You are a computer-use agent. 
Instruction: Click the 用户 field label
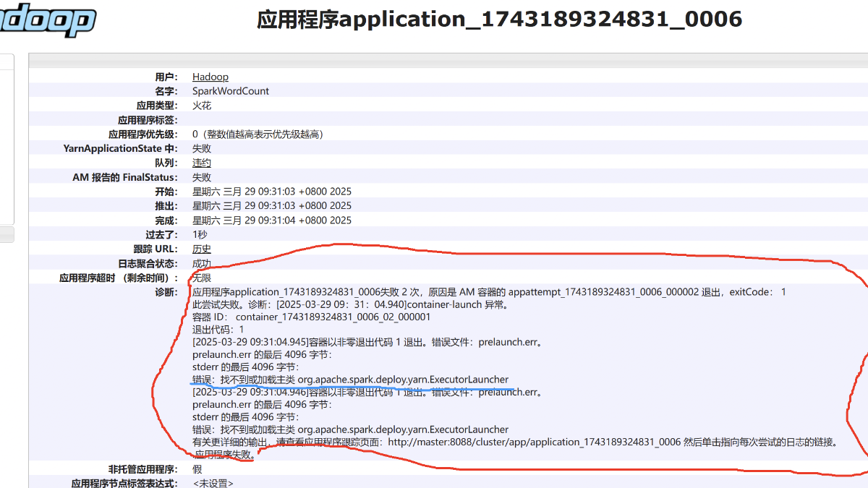click(x=166, y=77)
